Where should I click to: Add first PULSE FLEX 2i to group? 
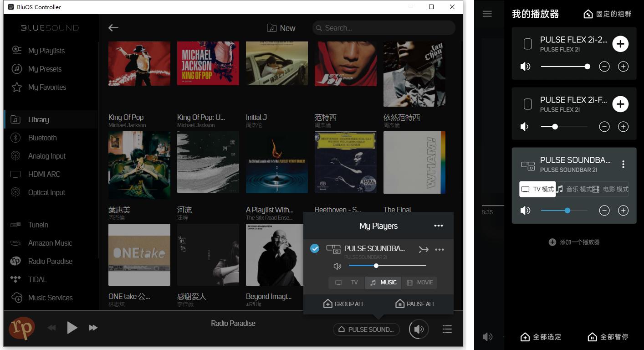[x=620, y=44]
